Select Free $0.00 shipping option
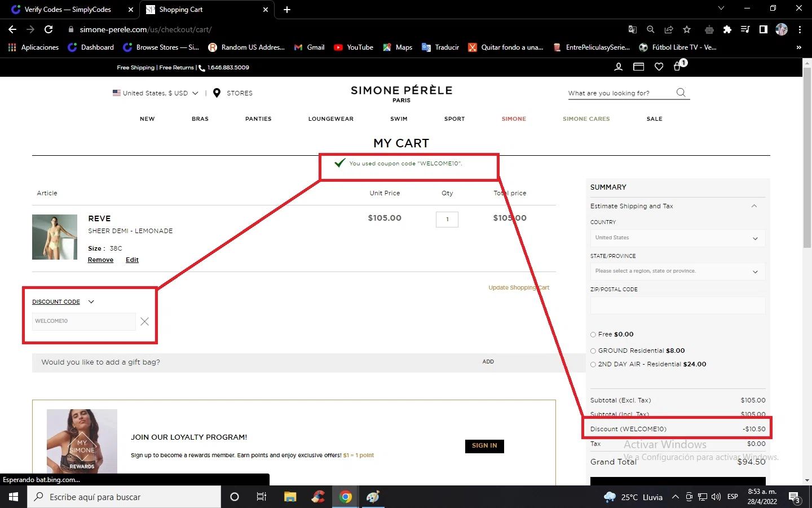This screenshot has width=812, height=508. (x=593, y=335)
